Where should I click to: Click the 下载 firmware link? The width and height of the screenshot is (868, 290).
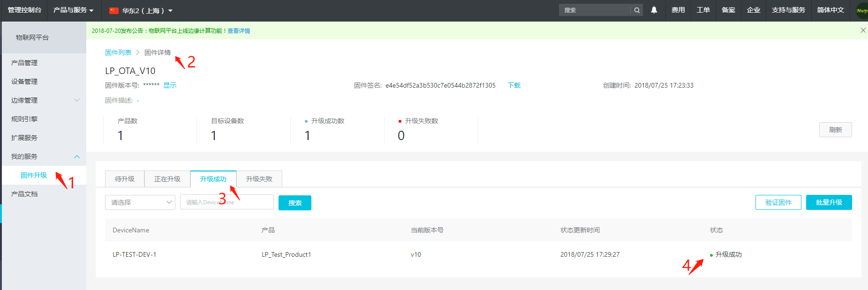[x=514, y=85]
